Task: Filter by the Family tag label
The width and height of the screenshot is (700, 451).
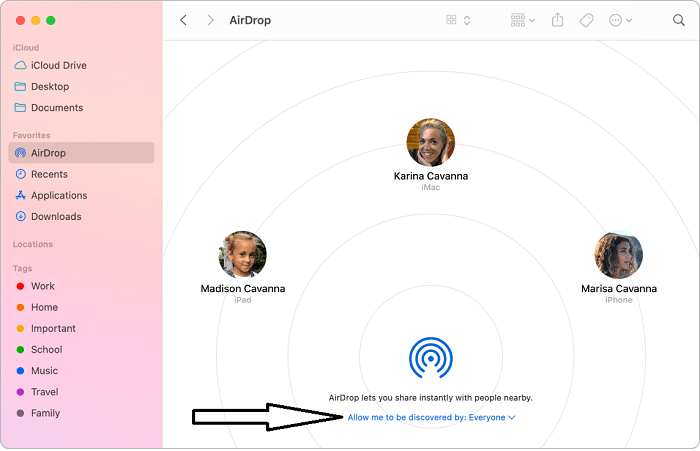Action: click(46, 413)
